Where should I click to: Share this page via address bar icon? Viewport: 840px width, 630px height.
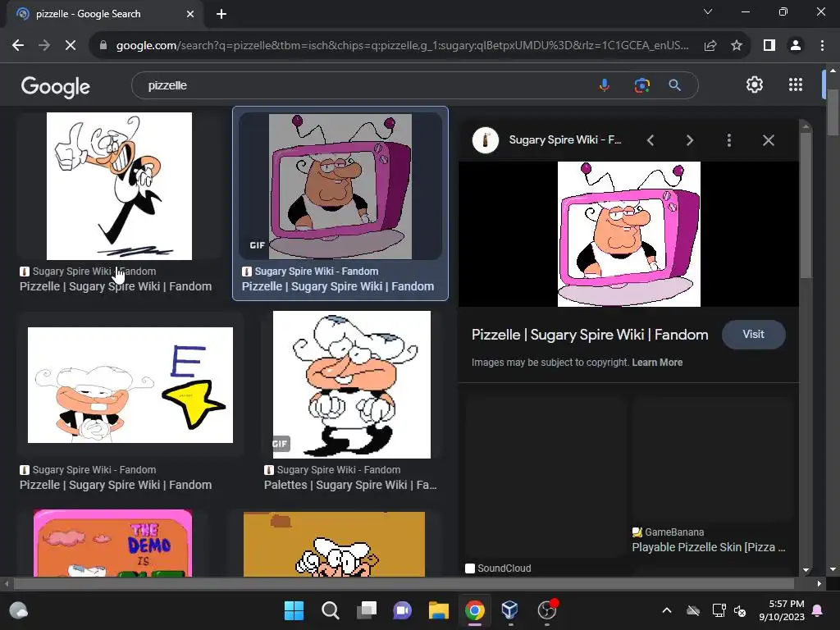pyautogui.click(x=710, y=46)
